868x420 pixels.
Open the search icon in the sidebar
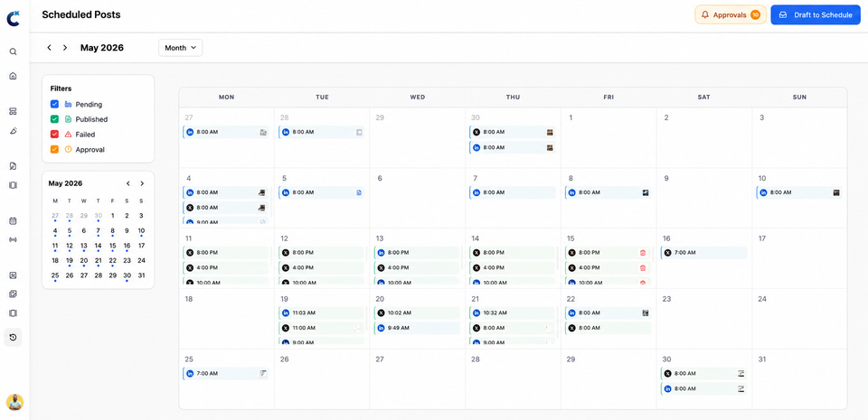pyautogui.click(x=13, y=52)
